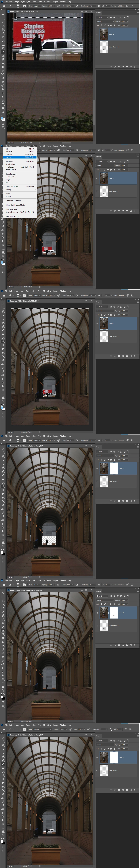Activate the Type tool in the 219% window
Screen dimensions: 140x868
[3, 104]
